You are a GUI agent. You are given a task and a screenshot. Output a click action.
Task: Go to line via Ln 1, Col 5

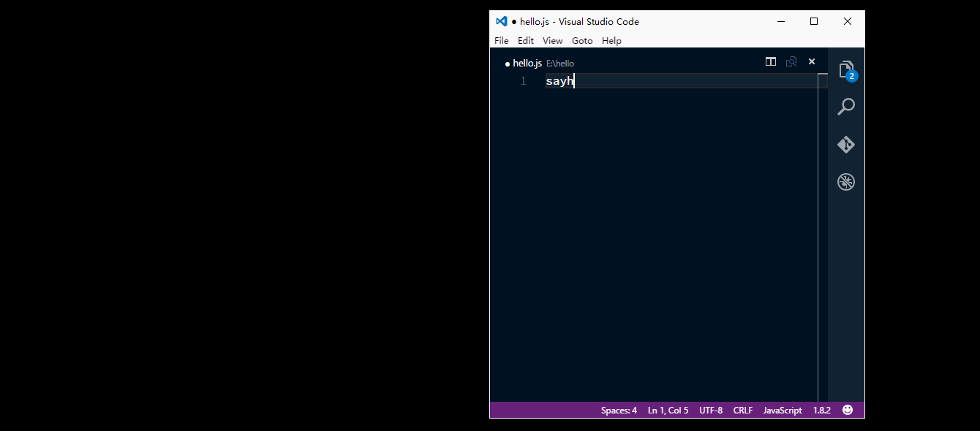(668, 411)
